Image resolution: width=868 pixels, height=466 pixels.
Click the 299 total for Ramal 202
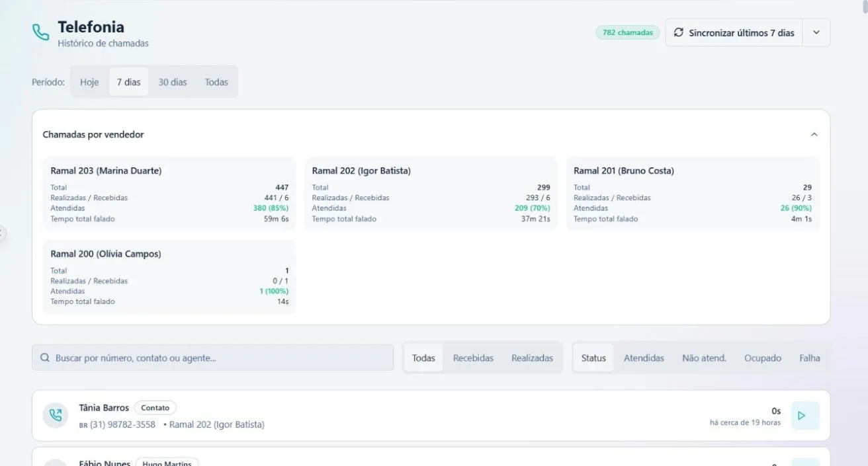543,187
